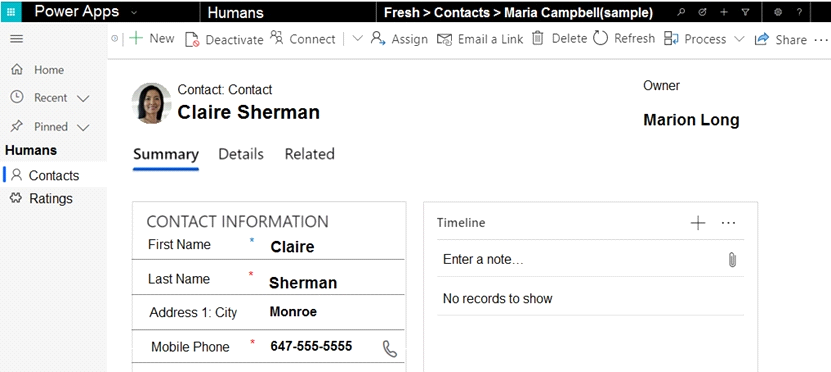The image size is (831, 372).
Task: Open the Related tab
Action: point(310,154)
